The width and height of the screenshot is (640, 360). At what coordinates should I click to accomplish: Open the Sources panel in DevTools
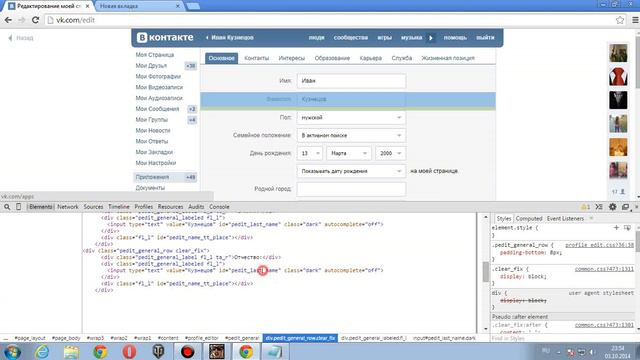[x=93, y=207]
